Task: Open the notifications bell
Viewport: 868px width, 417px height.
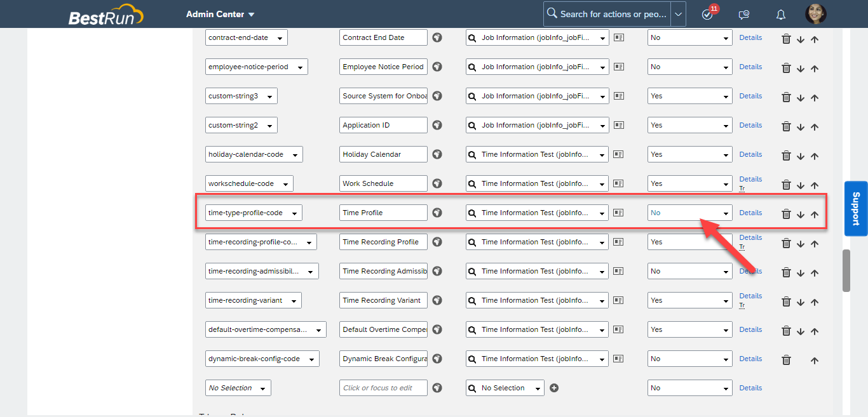Action: 781,15
